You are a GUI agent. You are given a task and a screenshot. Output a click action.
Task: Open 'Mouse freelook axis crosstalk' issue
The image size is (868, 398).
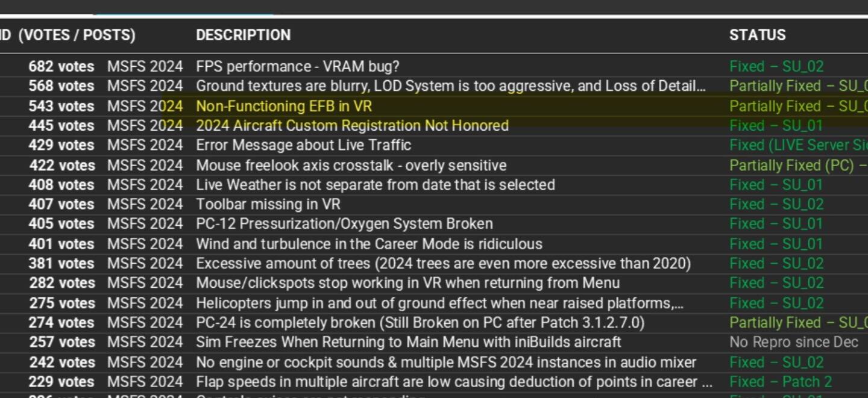coord(351,165)
